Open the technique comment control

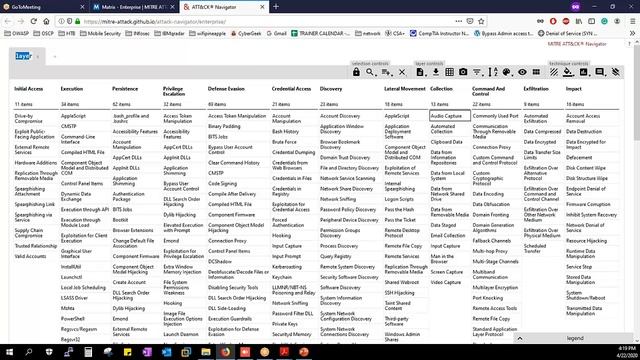pos(600,72)
